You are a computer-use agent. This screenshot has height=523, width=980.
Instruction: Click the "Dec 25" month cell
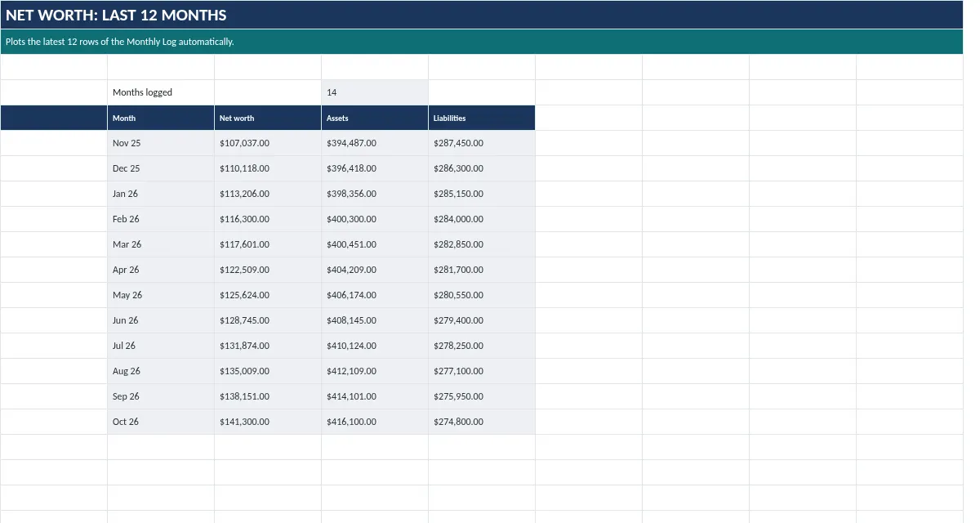pyautogui.click(x=161, y=168)
